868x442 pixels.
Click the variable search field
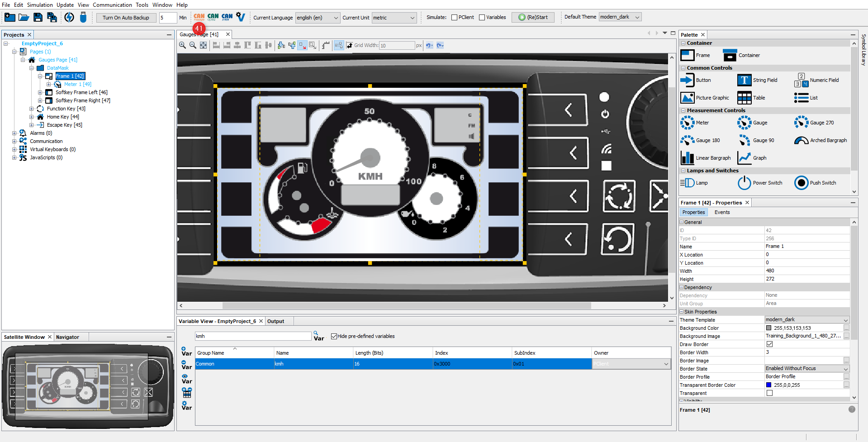[253, 336]
